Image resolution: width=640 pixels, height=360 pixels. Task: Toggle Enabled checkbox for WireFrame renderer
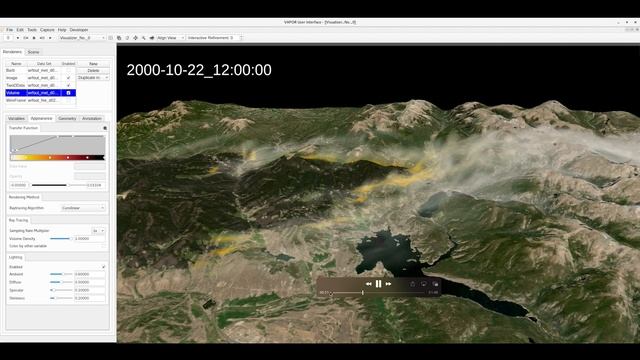tap(68, 100)
